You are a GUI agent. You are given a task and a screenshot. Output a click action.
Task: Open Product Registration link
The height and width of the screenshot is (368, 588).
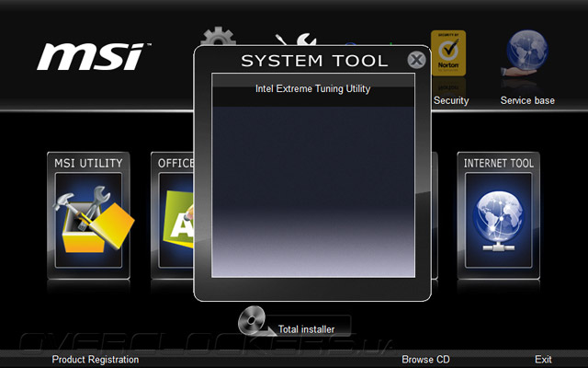pyautogui.click(x=96, y=360)
